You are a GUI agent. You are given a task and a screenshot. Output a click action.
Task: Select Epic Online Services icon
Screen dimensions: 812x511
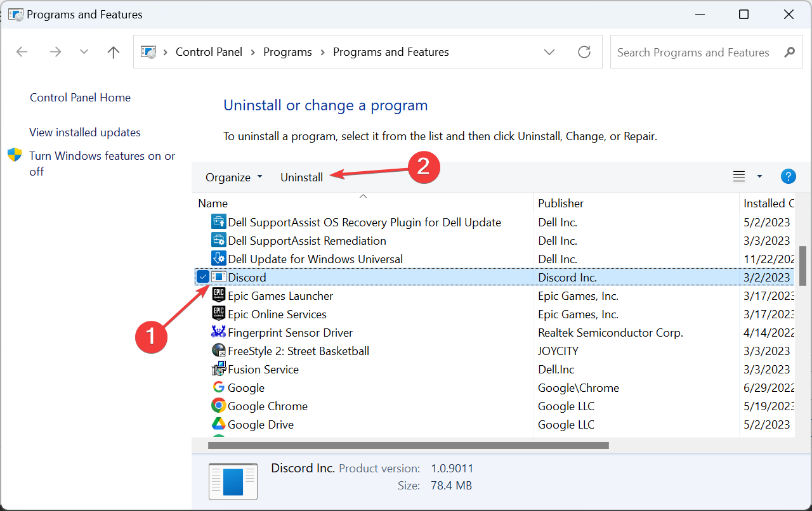(x=219, y=314)
